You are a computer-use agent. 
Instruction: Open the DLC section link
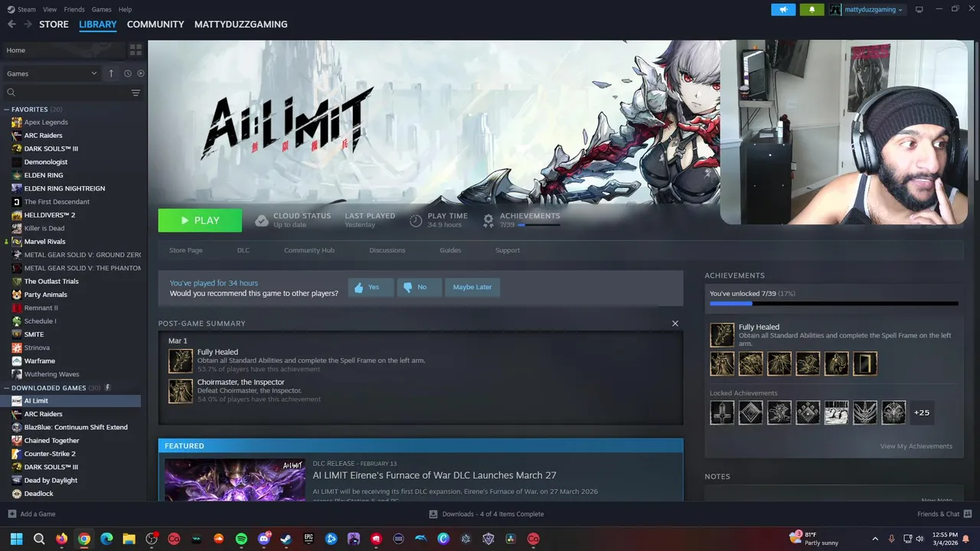(x=243, y=250)
